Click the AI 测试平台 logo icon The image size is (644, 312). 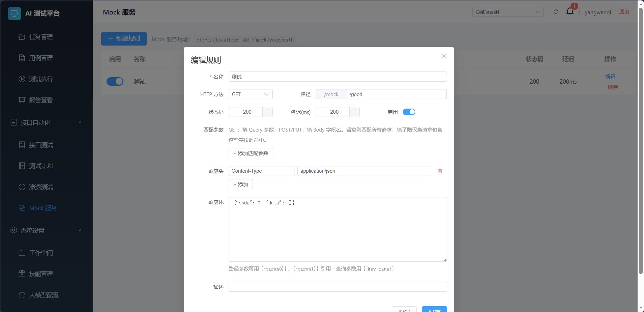pyautogui.click(x=14, y=13)
